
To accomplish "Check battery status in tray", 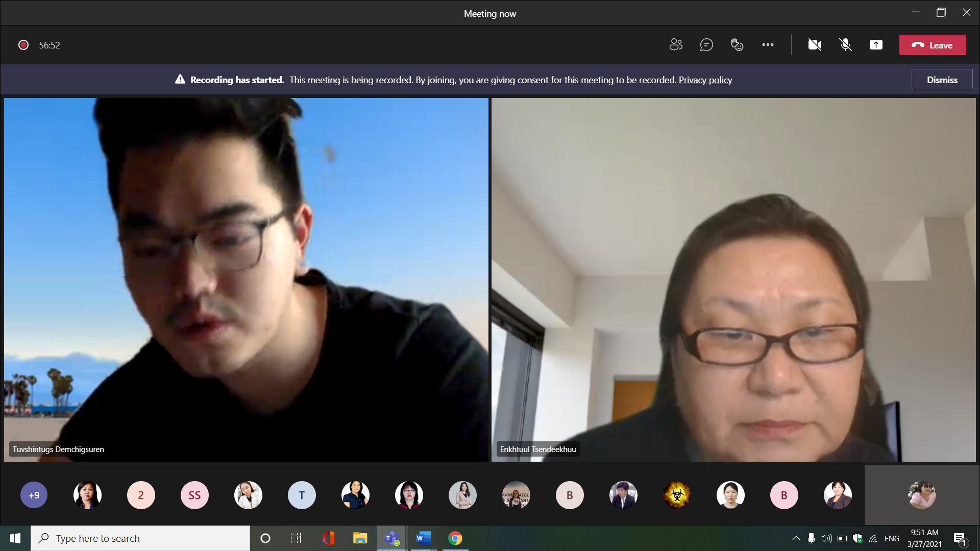I will (842, 538).
